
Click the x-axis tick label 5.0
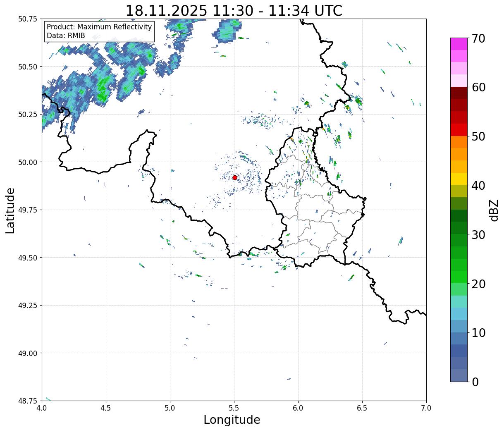(x=170, y=408)
